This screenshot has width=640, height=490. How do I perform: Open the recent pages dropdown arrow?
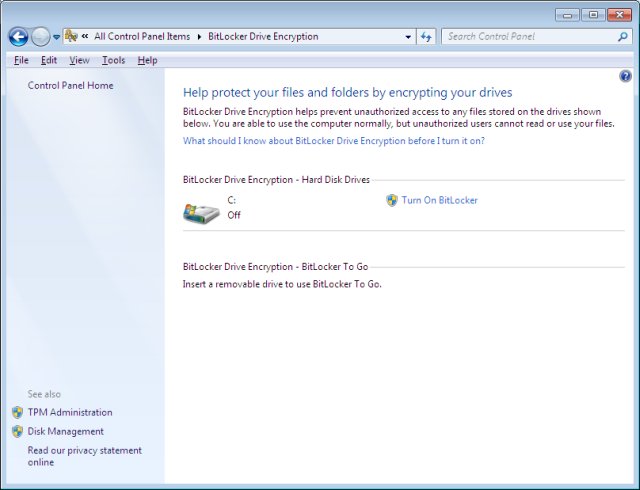click(x=56, y=37)
